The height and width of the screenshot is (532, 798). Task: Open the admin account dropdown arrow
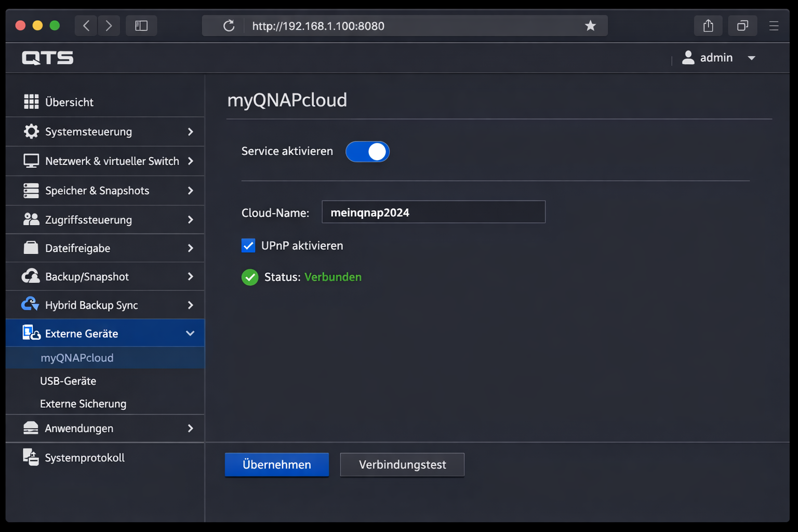[751, 58]
